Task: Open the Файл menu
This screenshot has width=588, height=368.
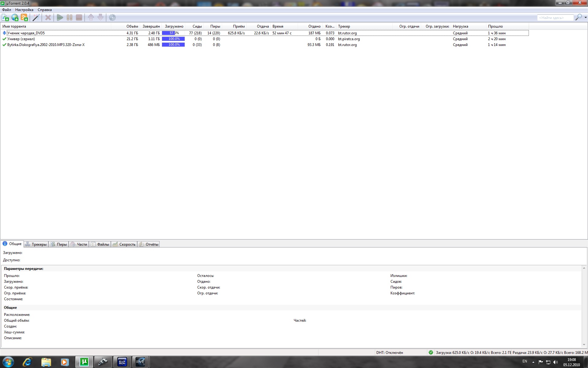Action: [6, 10]
